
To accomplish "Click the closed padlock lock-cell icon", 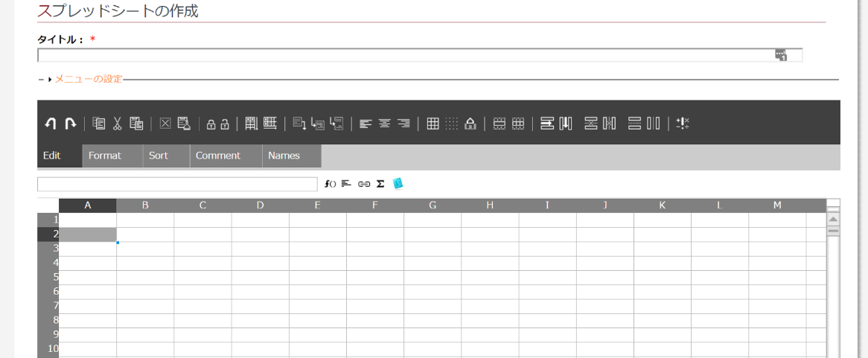I will (x=211, y=124).
